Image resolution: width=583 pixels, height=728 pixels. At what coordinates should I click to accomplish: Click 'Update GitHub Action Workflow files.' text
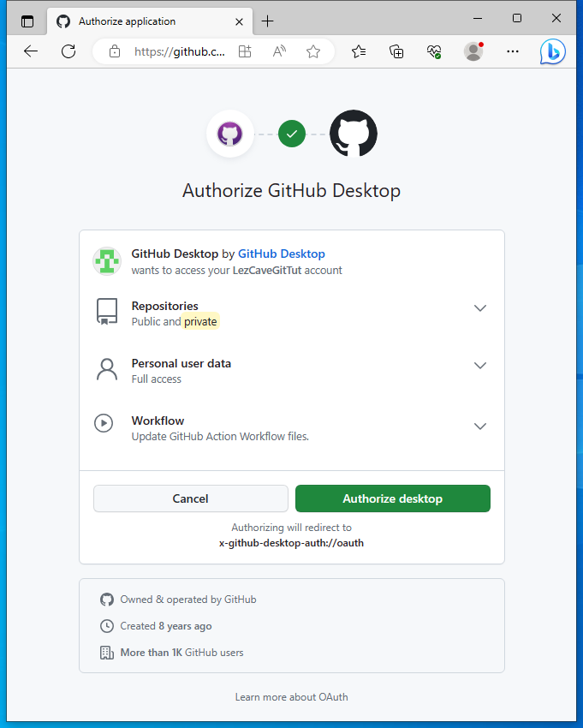(x=220, y=437)
